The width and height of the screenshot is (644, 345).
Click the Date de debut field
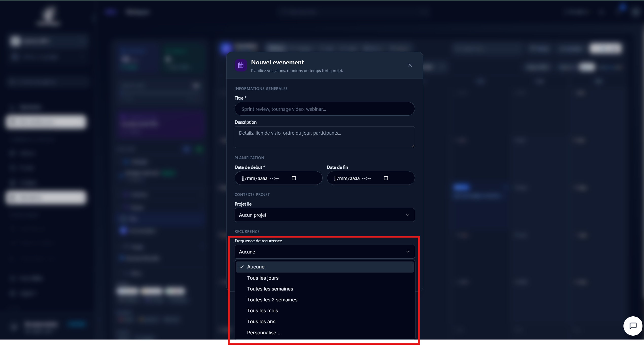click(x=264, y=178)
